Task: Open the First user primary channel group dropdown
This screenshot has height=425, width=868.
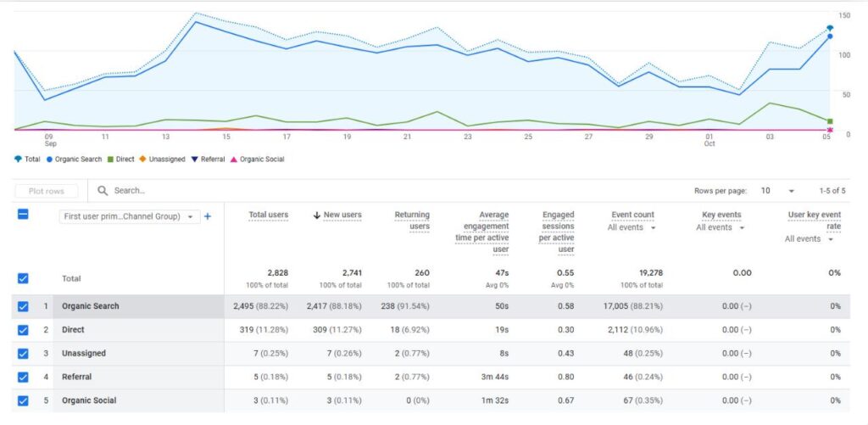Action: 131,216
